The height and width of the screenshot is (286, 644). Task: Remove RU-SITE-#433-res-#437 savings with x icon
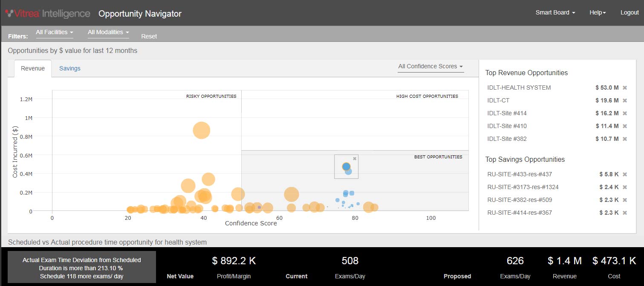click(625, 175)
